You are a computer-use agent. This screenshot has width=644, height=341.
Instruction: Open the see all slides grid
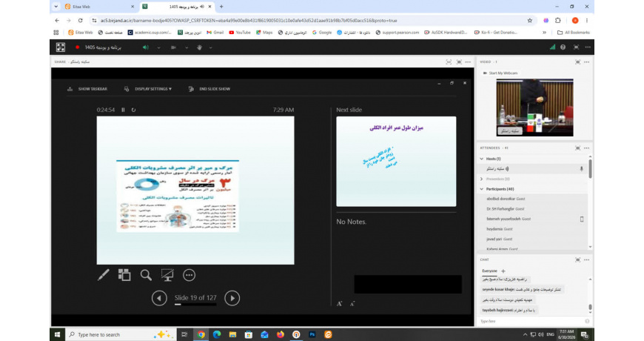point(124,275)
